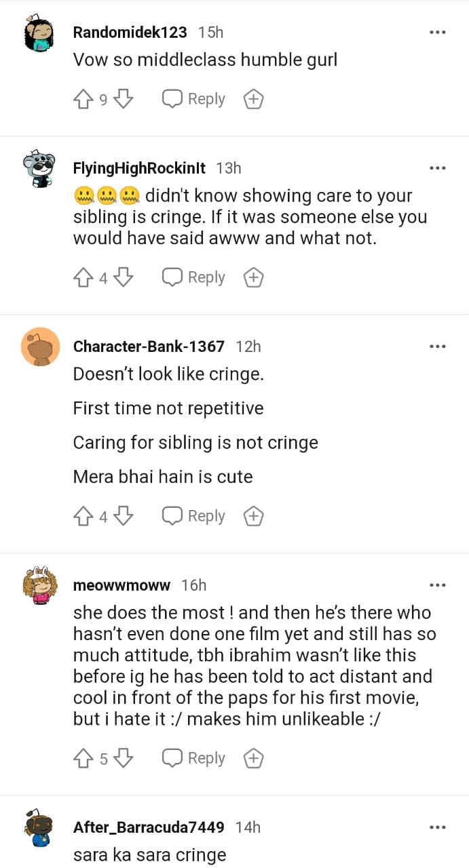Show options menu for meowwmoww's comment
The image size is (469, 868).
click(x=438, y=585)
